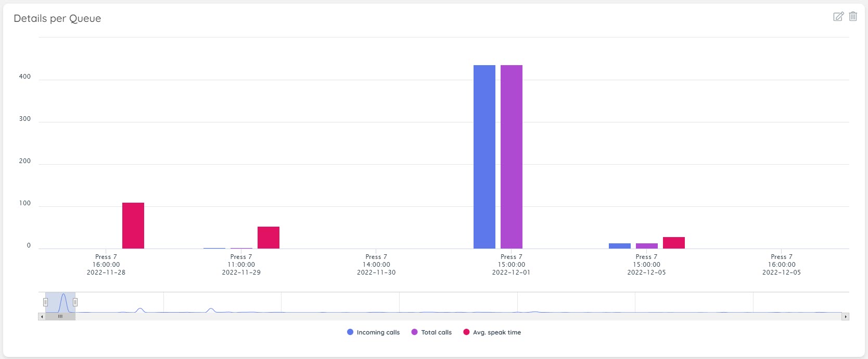Hide the Total calls legend series

(x=431, y=332)
